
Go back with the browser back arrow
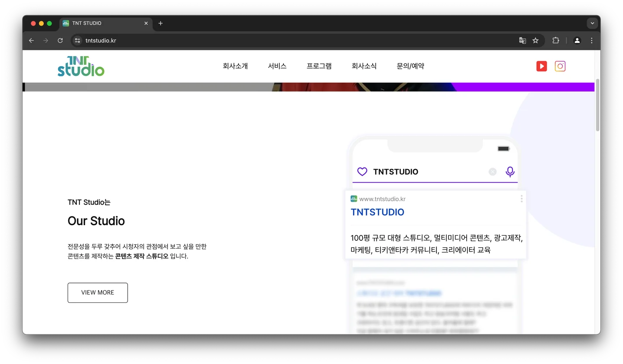[31, 40]
